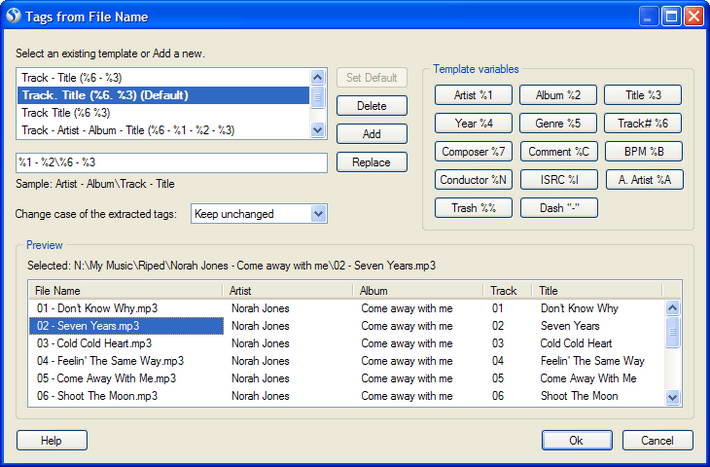Insert the Artist %1 variable

(x=474, y=95)
